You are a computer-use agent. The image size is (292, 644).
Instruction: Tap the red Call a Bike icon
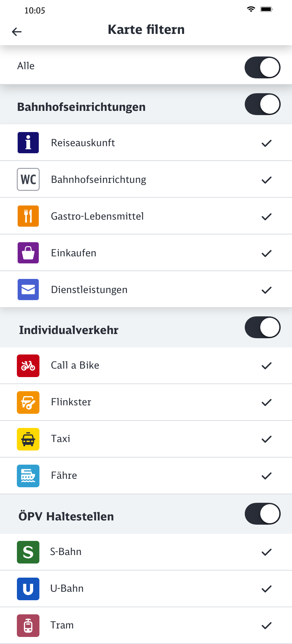28,366
